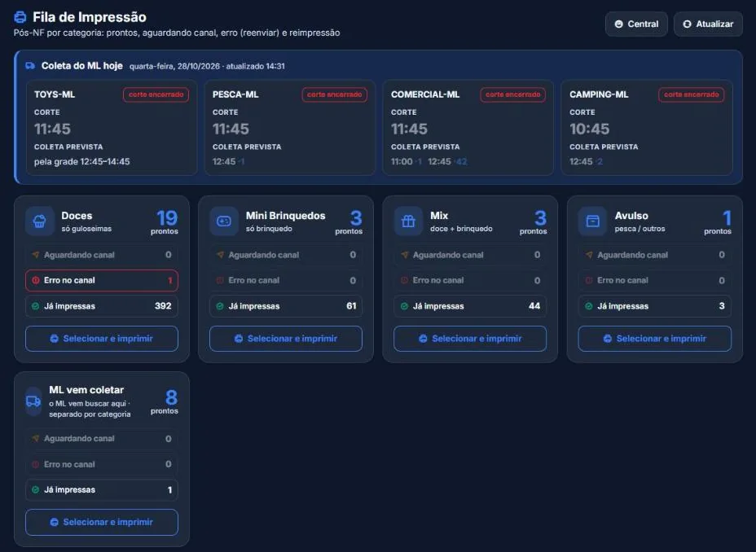Open the Avulso Já impressas 3 row
Image resolution: width=756 pixels, height=552 pixels.
coord(655,306)
